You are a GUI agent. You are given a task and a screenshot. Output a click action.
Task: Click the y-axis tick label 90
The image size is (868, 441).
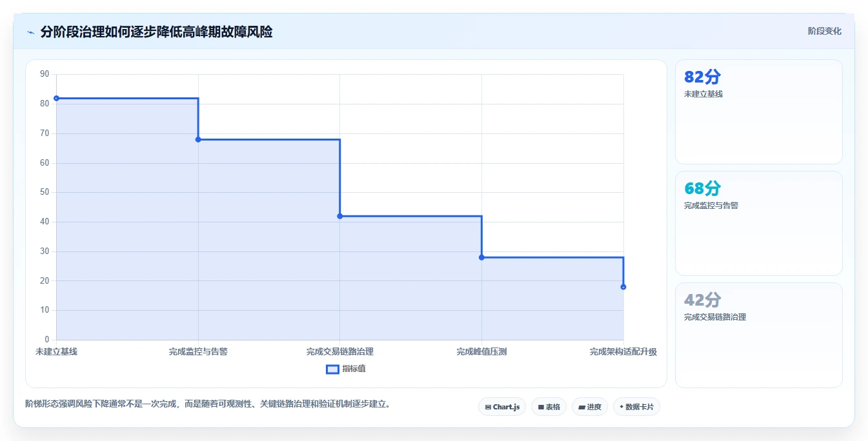coord(45,74)
